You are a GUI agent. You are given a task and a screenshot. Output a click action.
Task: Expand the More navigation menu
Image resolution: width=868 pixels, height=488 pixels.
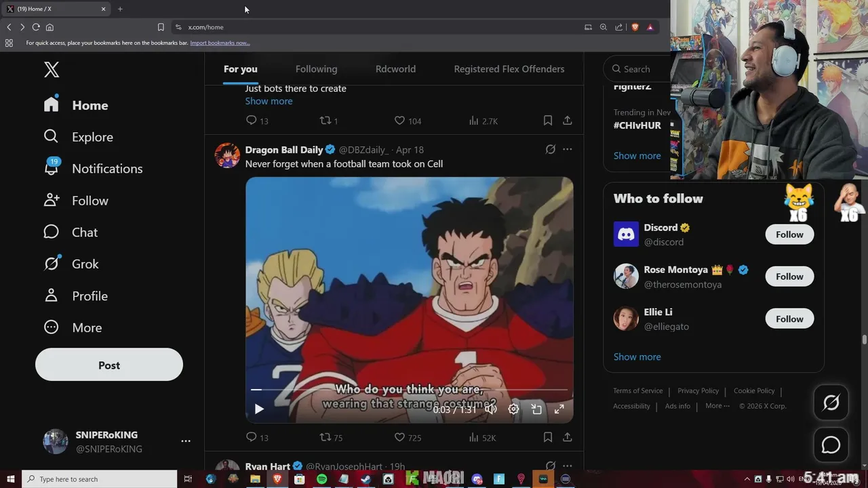coord(73,327)
